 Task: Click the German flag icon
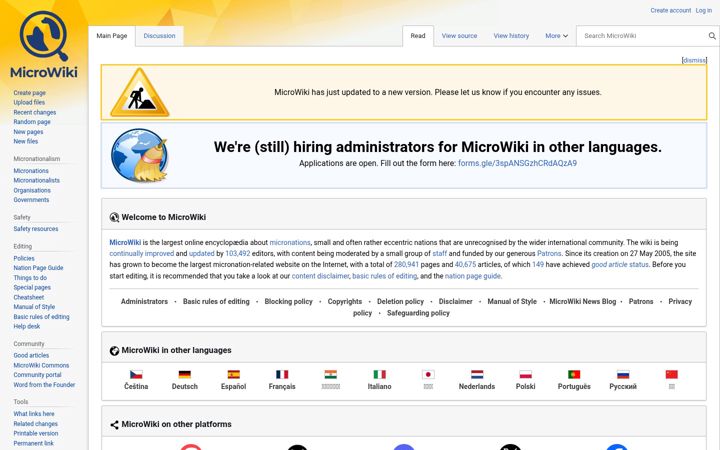pyautogui.click(x=185, y=374)
